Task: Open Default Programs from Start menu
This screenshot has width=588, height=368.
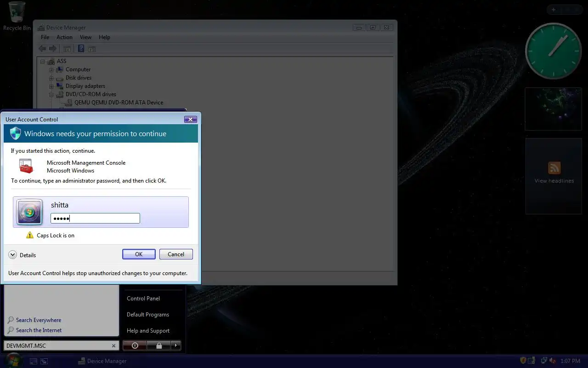Action: click(148, 315)
